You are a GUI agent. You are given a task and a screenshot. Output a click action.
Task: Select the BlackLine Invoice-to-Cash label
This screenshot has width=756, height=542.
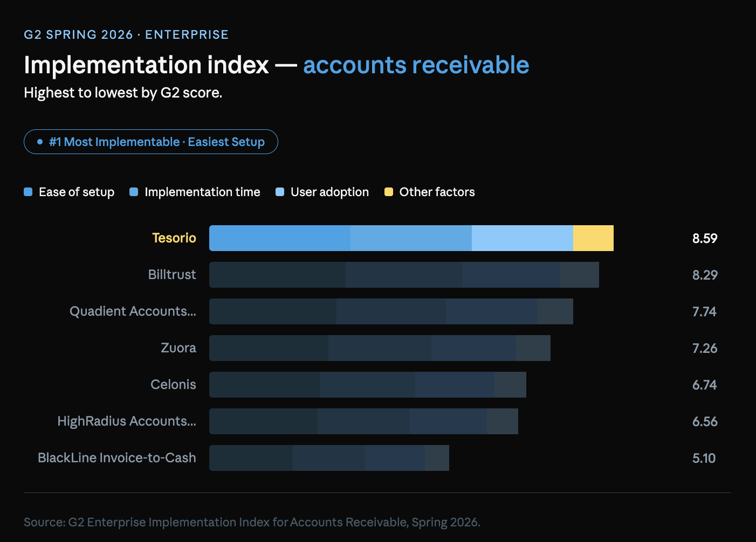117,458
